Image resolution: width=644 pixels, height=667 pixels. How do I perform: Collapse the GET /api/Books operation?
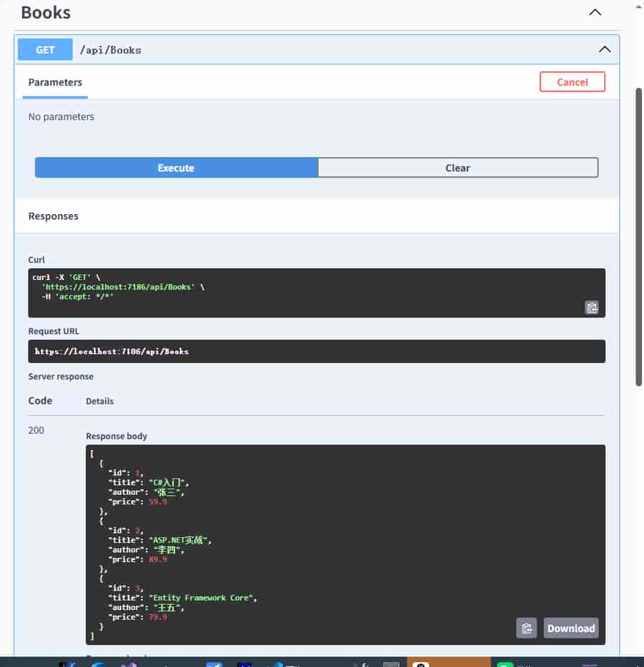pos(604,49)
